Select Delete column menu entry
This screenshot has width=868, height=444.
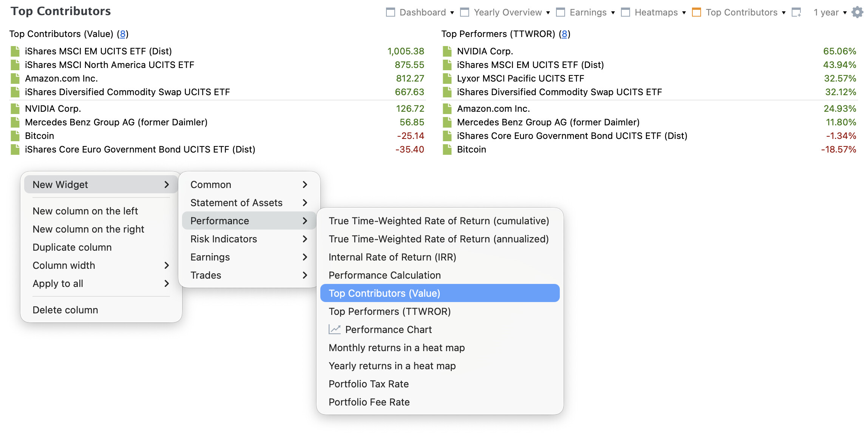(x=101, y=310)
